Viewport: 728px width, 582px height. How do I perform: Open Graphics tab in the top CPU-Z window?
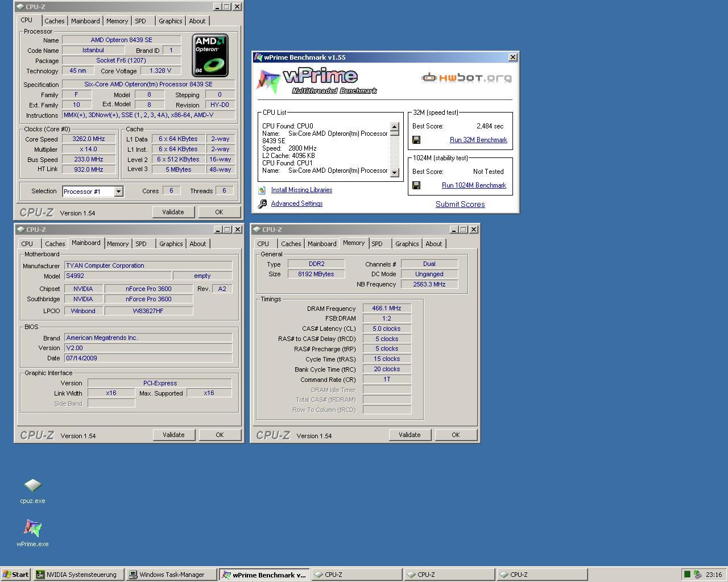pyautogui.click(x=171, y=21)
